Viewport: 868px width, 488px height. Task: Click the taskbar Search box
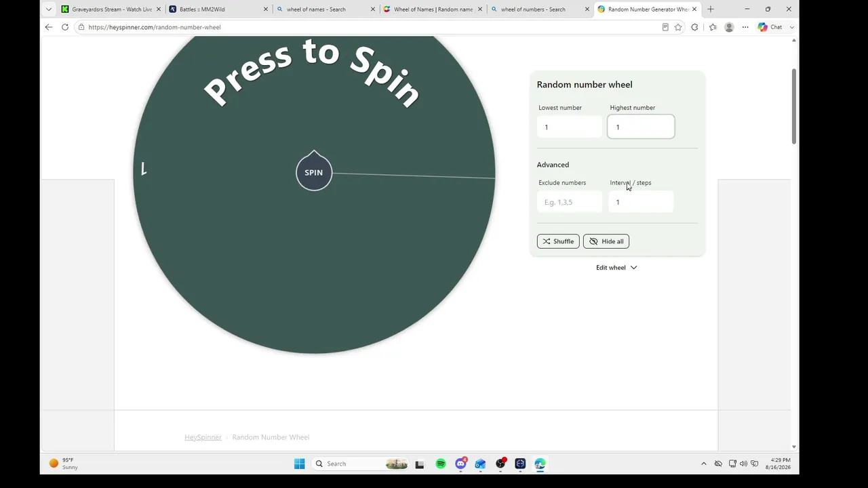(360, 464)
